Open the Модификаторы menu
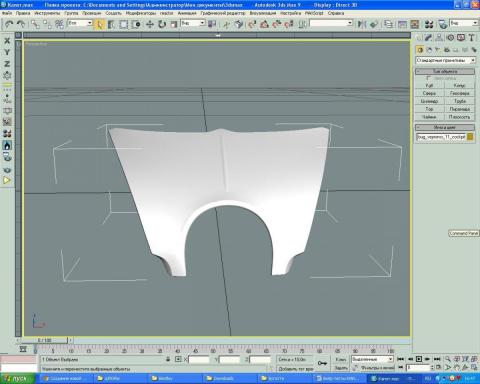Viewport: 480px width, 384px height. point(141,13)
